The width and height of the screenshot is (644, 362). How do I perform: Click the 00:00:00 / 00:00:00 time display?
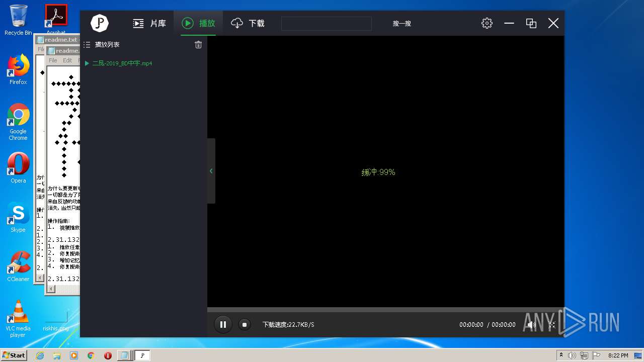488,325
